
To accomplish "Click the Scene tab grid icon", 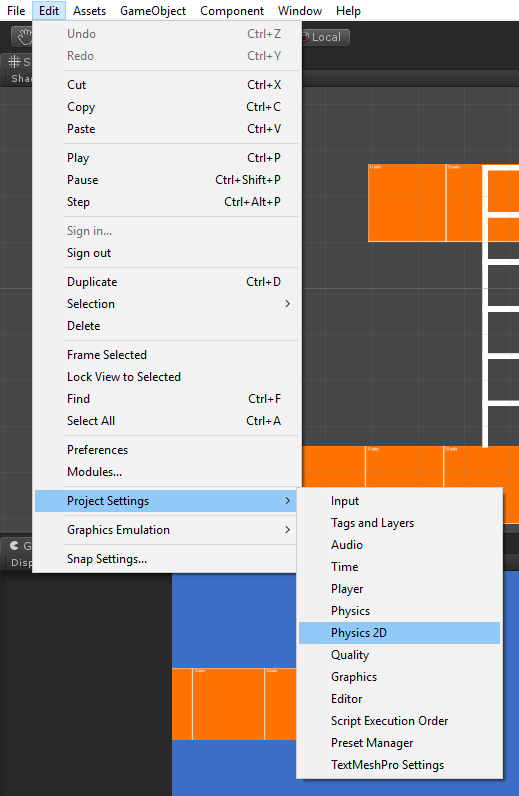I will click(x=14, y=62).
